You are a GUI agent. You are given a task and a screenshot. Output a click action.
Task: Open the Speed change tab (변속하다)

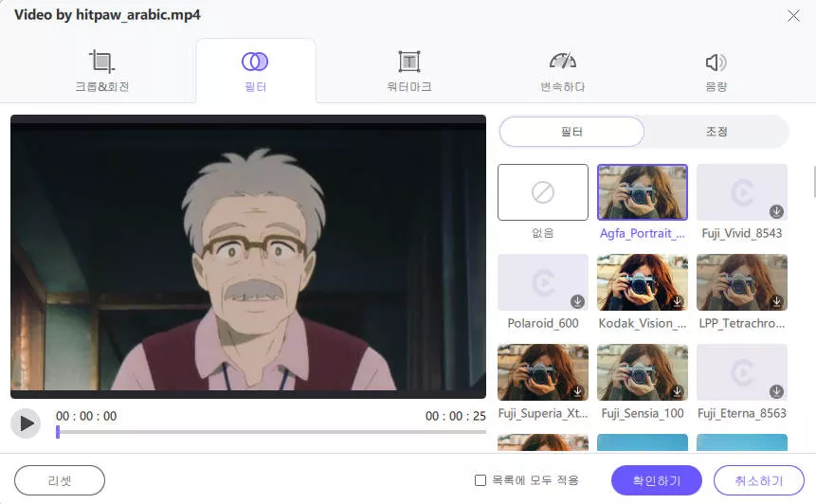coord(563,71)
